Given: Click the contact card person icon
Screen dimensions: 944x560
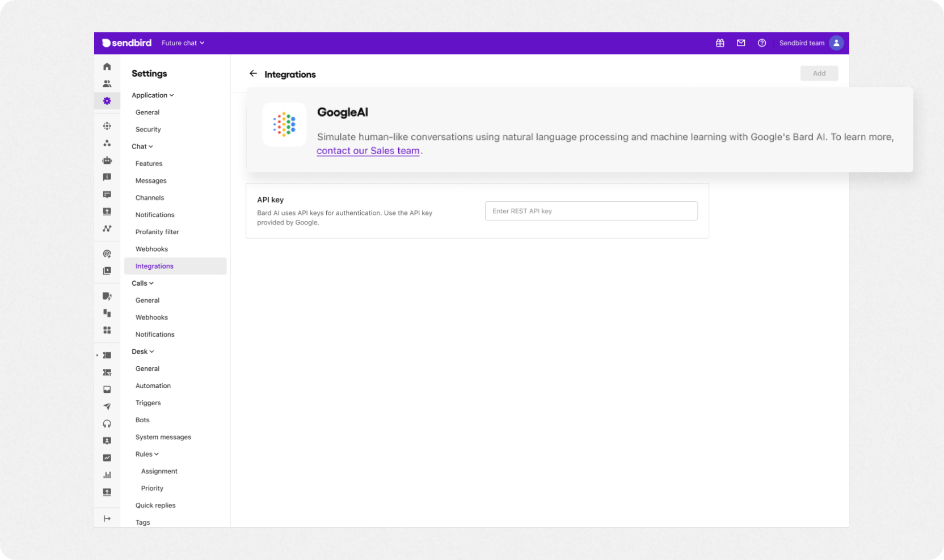Looking at the screenshot, I should click(107, 441).
